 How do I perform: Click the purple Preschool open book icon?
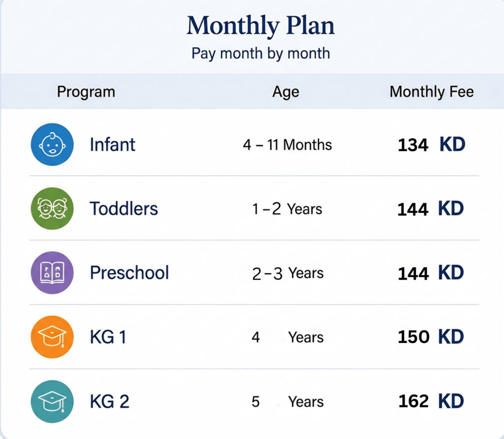[x=52, y=273]
